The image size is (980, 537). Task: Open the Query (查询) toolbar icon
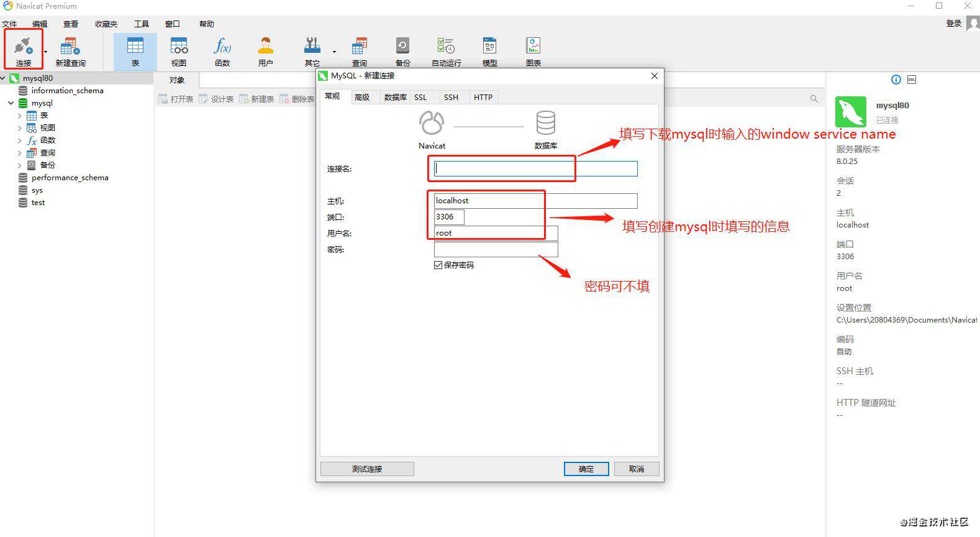[x=359, y=46]
